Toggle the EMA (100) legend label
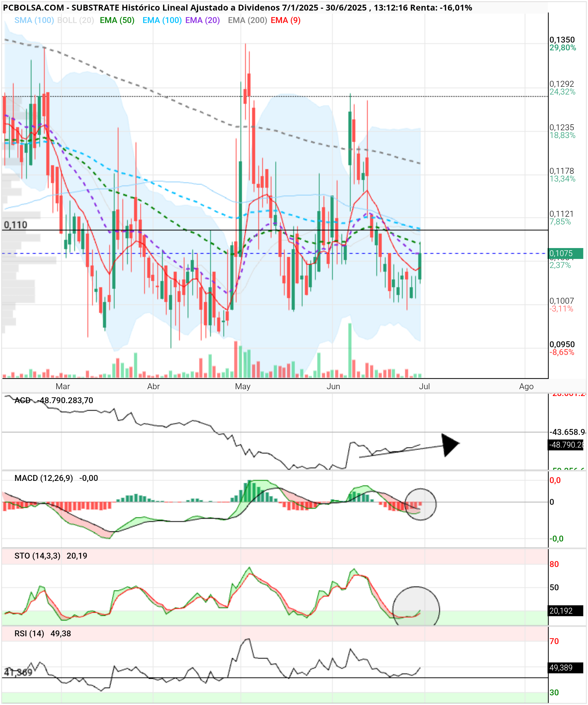588x705 pixels. [x=162, y=21]
